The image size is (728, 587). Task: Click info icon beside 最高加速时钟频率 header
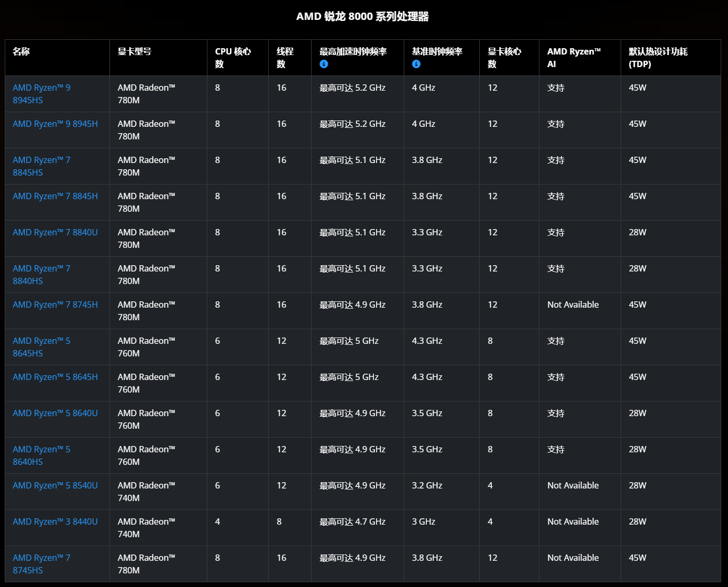[x=324, y=64]
